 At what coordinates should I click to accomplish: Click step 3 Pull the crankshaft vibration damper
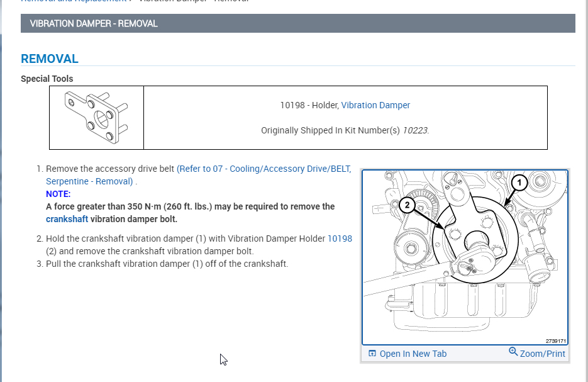[167, 264]
